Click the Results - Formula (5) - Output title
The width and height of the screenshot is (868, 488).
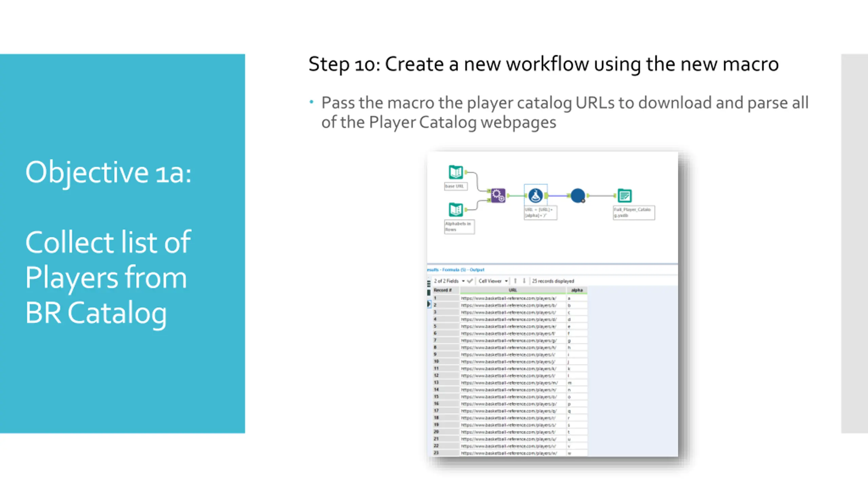click(456, 270)
